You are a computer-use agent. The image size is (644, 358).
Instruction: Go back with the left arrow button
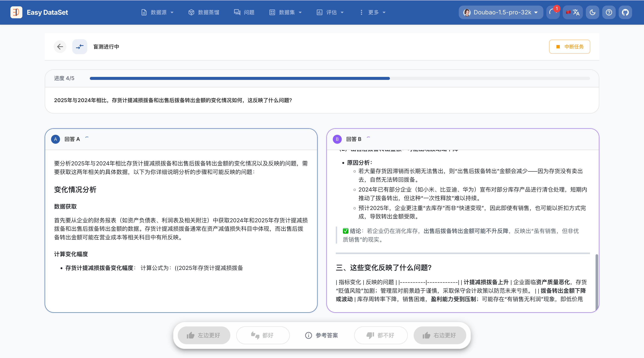[60, 46]
